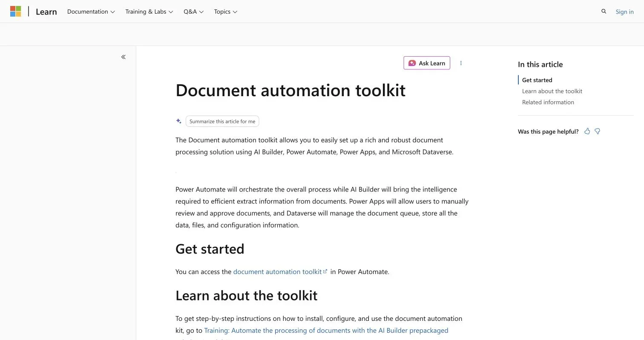Jump to Related information section

pos(548,102)
